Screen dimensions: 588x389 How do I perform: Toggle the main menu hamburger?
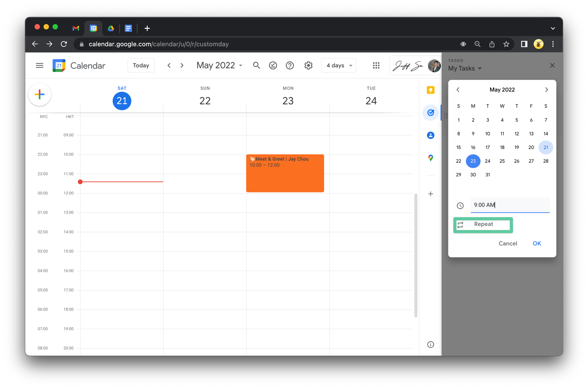click(39, 66)
